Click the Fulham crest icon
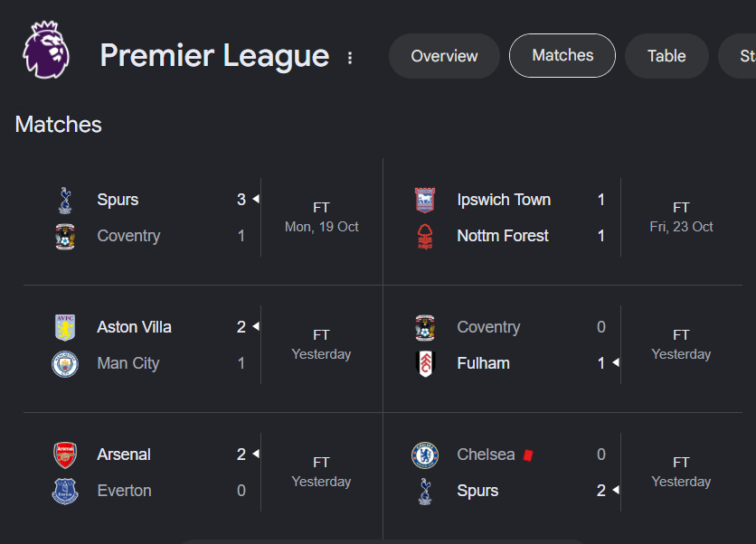Image resolution: width=756 pixels, height=544 pixels. [425, 363]
